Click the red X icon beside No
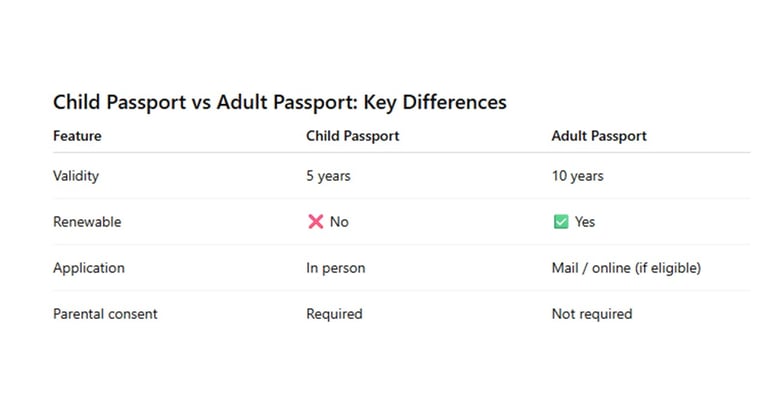 (x=315, y=222)
